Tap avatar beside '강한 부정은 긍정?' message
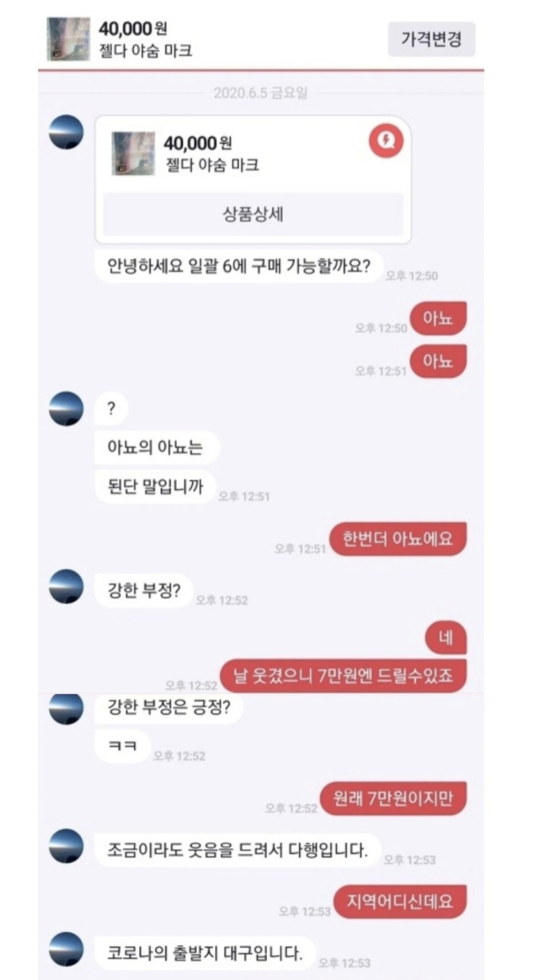 (x=66, y=709)
